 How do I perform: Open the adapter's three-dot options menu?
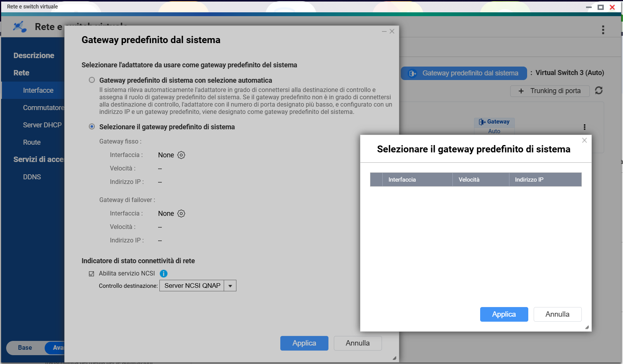(x=584, y=127)
